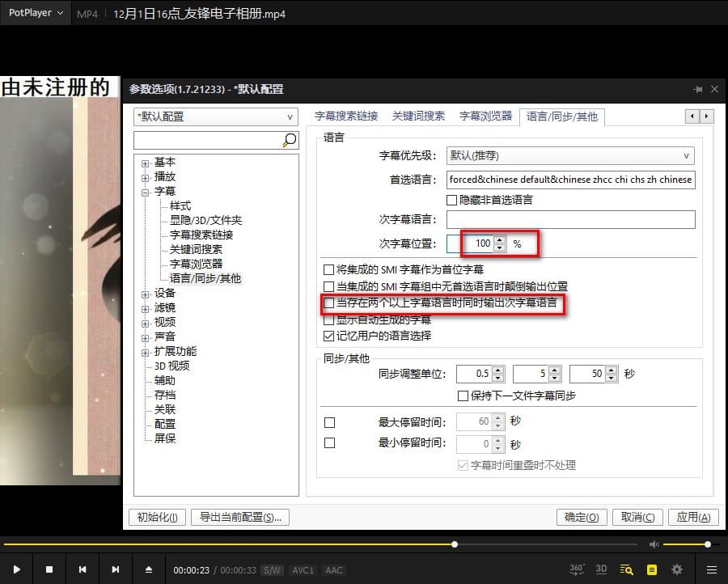Open the PotPlayer main menu dropdown
This screenshot has height=584, width=728.
36,13
